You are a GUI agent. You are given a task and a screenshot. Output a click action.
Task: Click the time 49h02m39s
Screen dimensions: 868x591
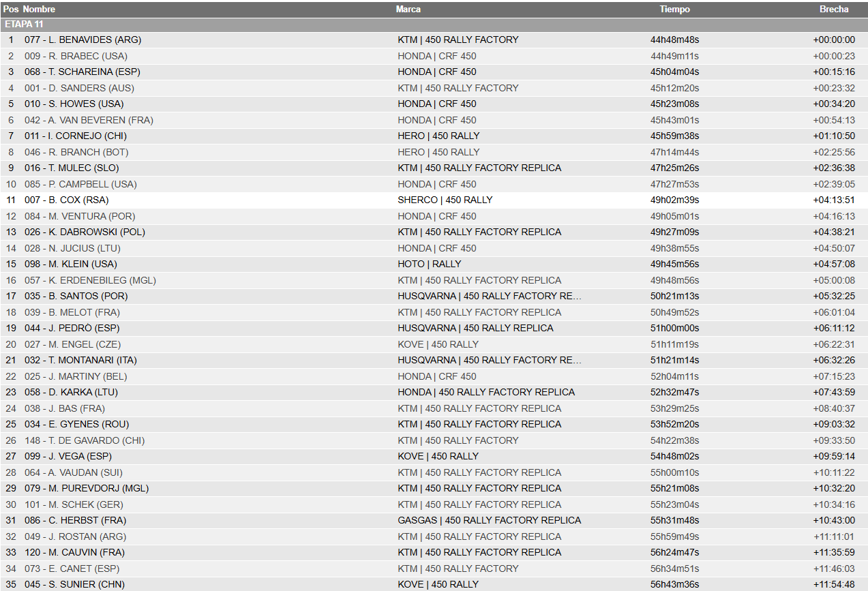click(x=674, y=200)
